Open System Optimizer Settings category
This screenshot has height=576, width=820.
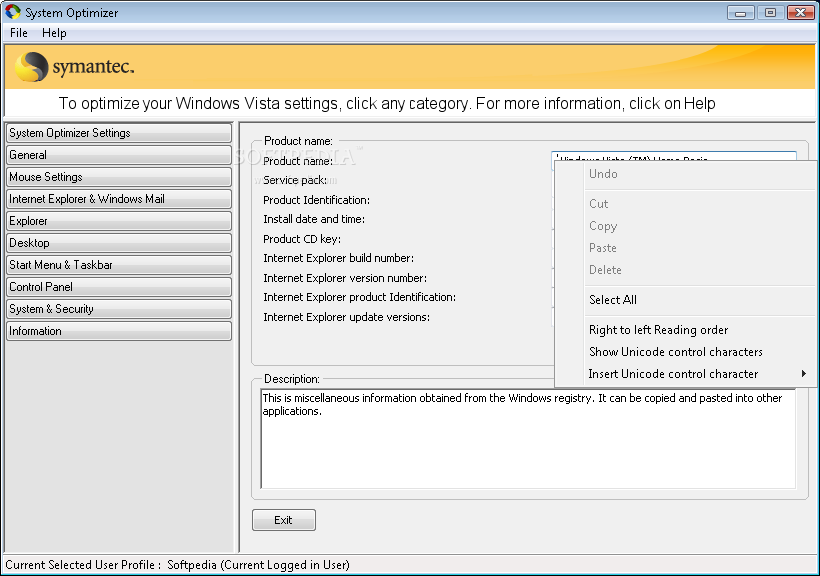[119, 133]
